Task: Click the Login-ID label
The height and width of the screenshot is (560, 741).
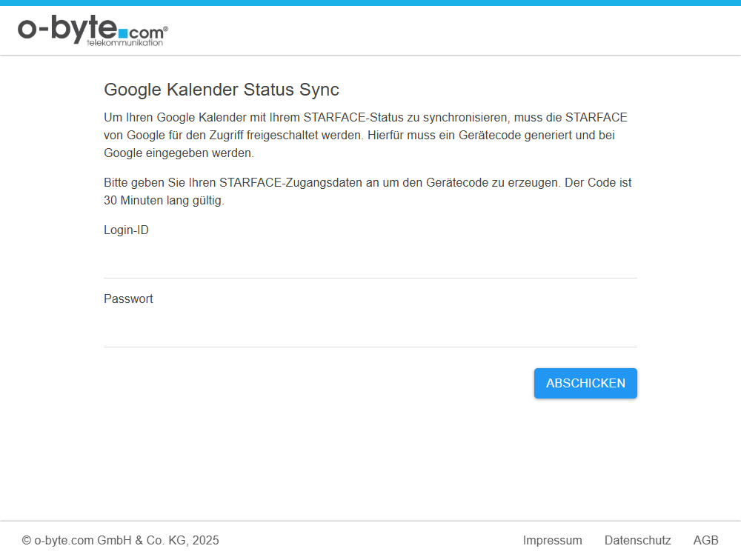Action: coord(126,230)
